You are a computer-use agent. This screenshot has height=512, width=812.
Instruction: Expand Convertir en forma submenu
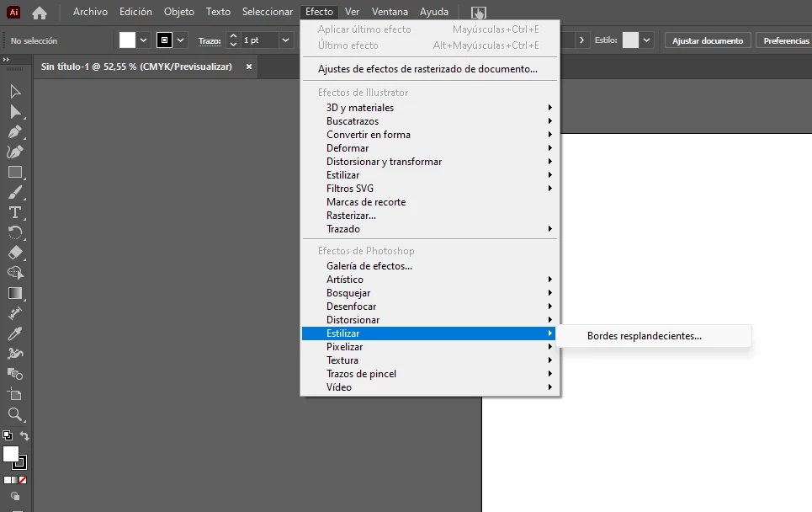[x=431, y=134]
